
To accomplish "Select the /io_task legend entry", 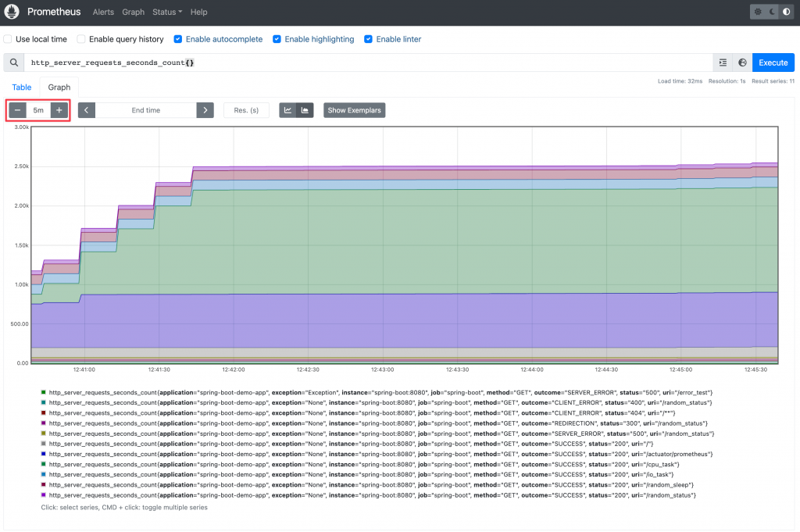I will pos(357,474).
